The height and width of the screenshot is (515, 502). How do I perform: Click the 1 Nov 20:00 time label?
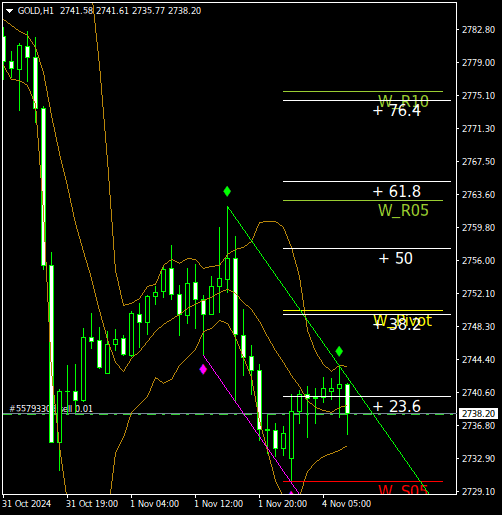283,504
